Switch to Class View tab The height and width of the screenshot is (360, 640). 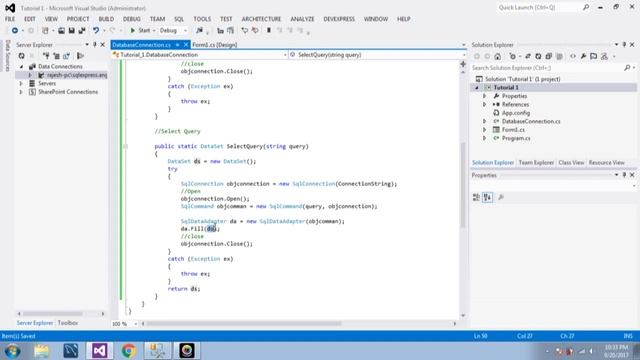[x=571, y=162]
